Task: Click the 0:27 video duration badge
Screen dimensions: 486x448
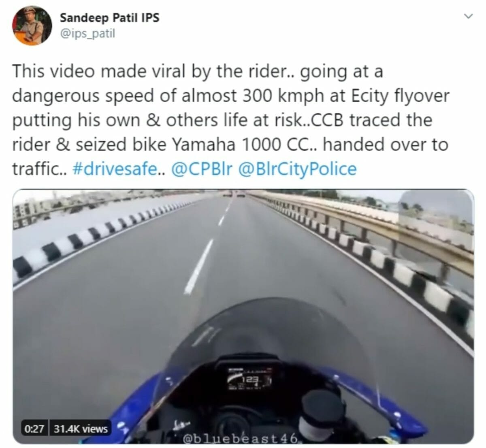Action: click(x=34, y=428)
